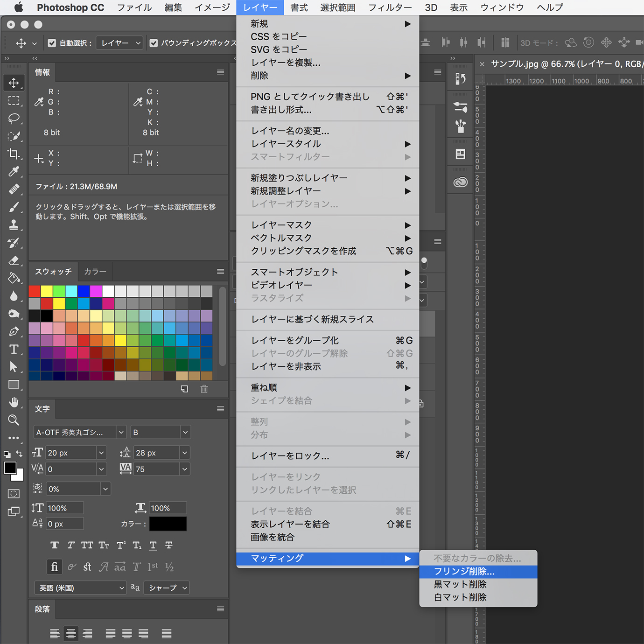Open the auto-select レイヤー dropdown
This screenshot has height=644, width=644.
click(x=119, y=43)
